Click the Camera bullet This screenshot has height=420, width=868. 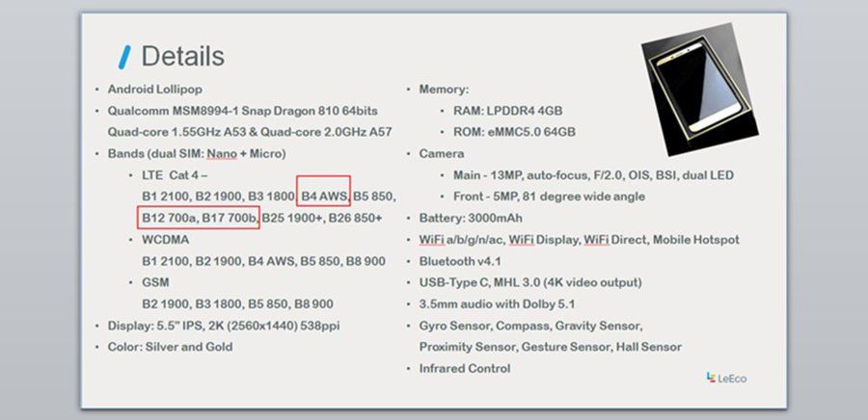(442, 153)
